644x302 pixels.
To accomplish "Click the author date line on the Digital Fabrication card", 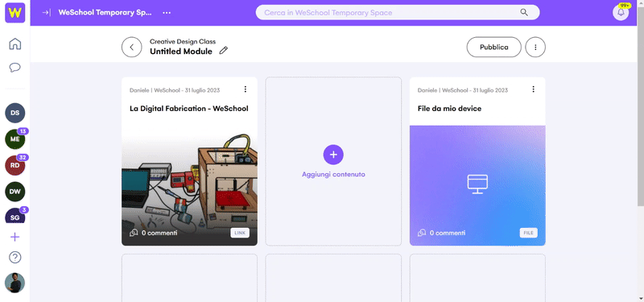I will tap(175, 90).
